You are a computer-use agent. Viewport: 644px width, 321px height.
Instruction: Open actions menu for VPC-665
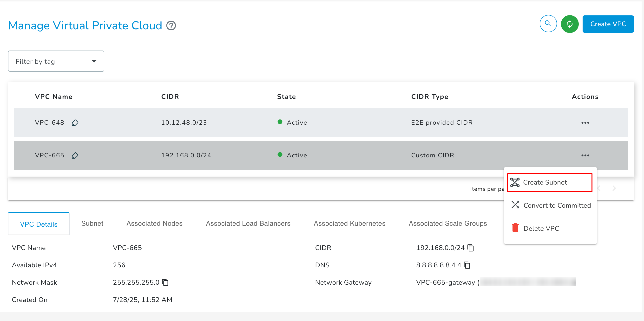(585, 155)
